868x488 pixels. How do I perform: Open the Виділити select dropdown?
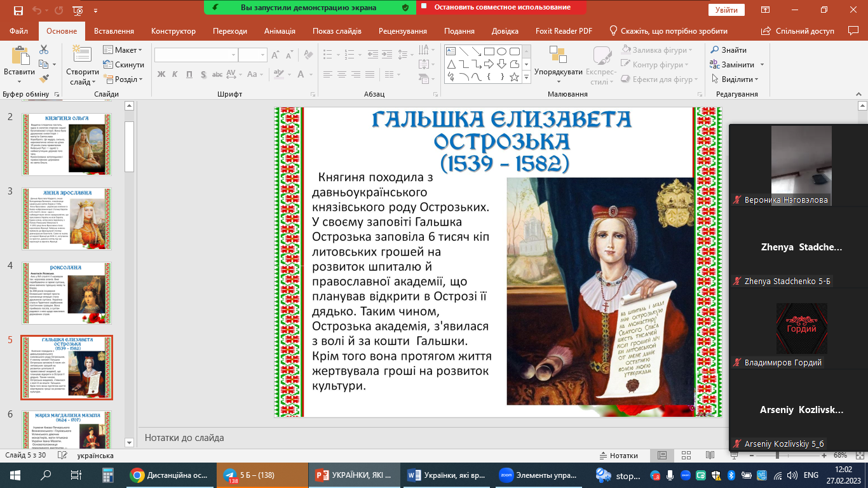tap(740, 79)
